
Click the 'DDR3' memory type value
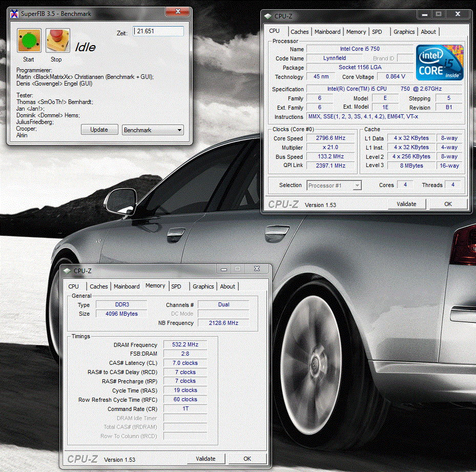coord(122,304)
